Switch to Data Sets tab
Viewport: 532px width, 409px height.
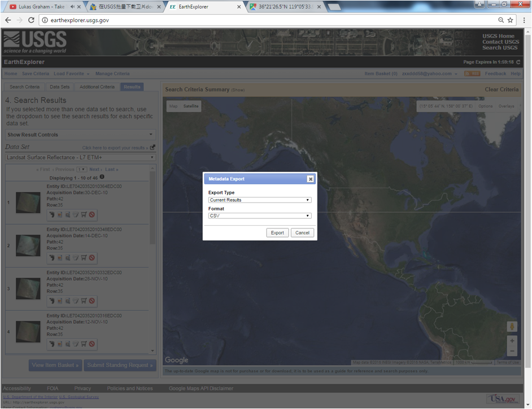point(59,87)
